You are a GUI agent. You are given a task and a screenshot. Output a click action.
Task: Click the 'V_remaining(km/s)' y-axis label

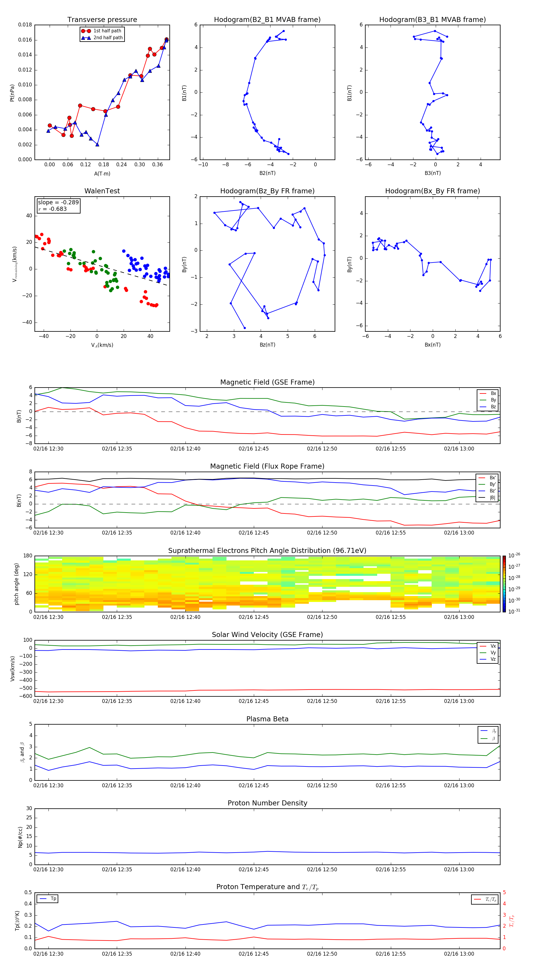pyautogui.click(x=15, y=264)
